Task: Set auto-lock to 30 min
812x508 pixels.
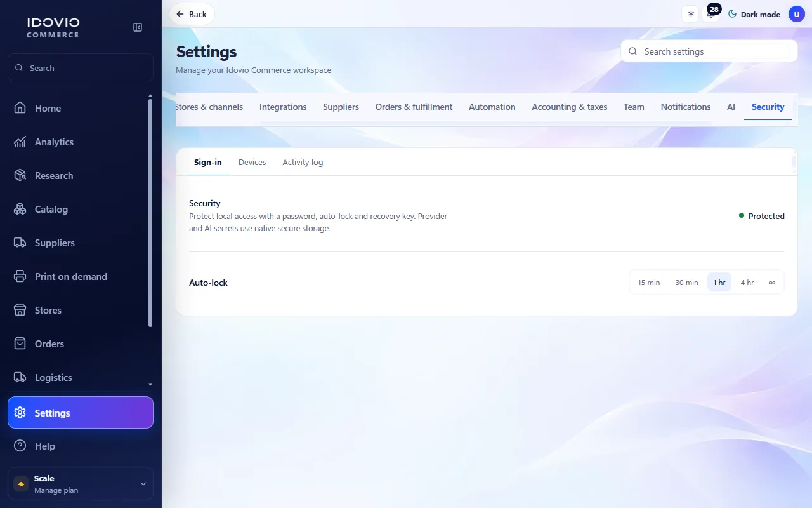Action: (687, 283)
